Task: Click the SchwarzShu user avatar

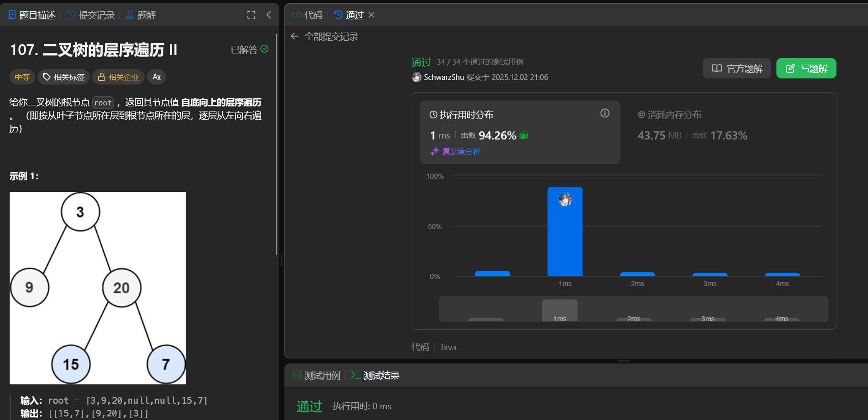Action: click(416, 77)
